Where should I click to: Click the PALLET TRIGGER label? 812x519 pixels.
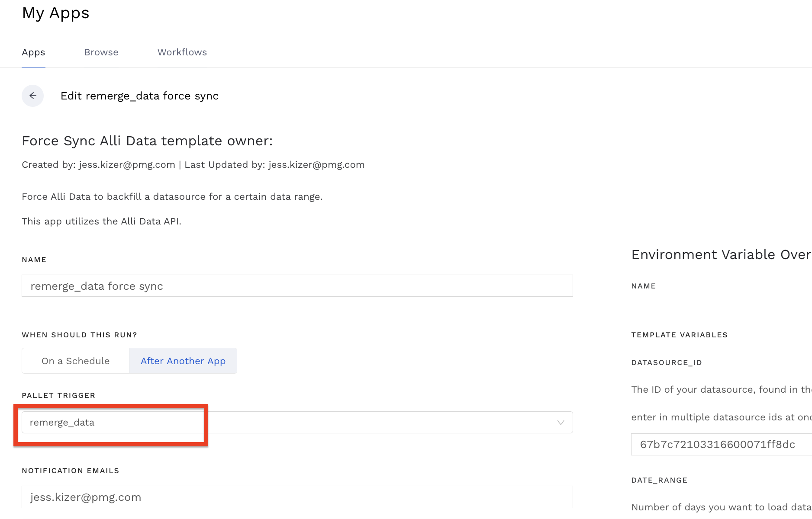pos(58,395)
